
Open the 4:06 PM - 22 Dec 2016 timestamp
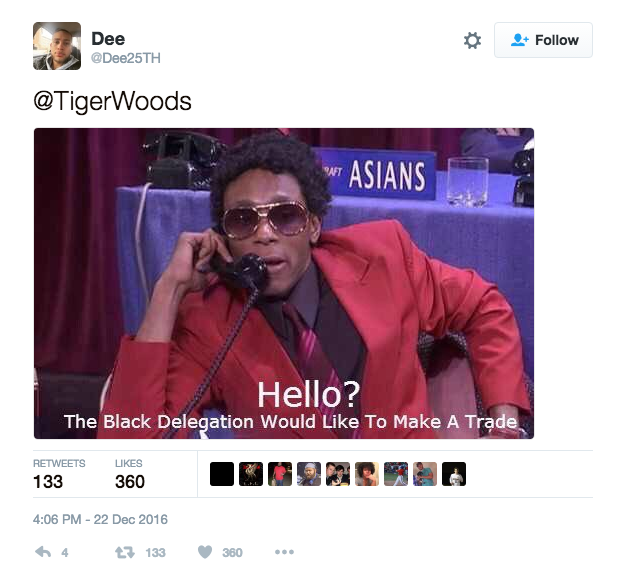(100, 520)
